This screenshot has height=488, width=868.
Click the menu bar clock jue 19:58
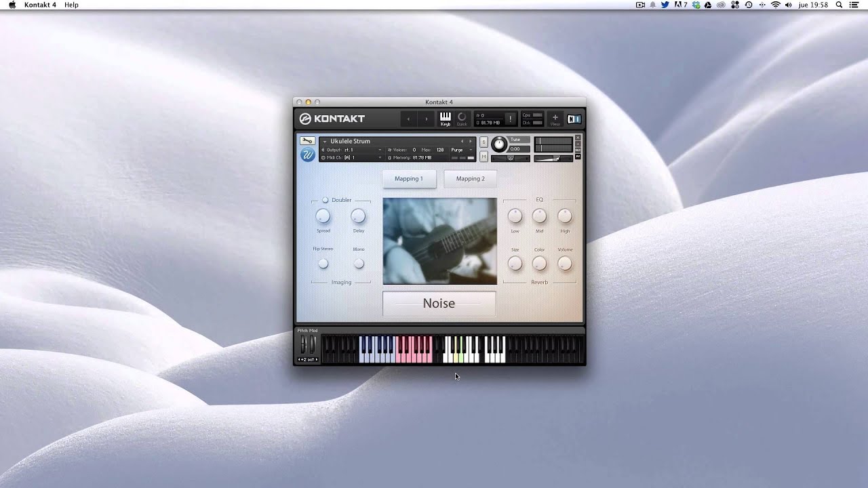click(x=812, y=5)
